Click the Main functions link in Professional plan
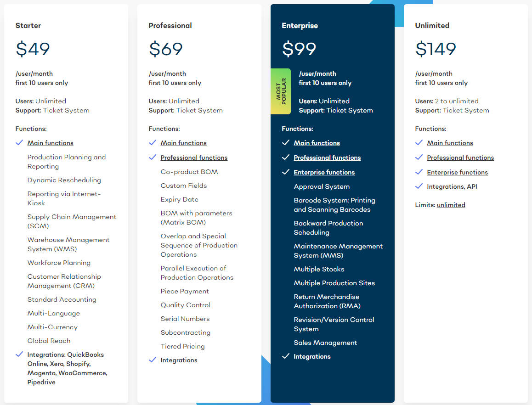Image resolution: width=532 pixels, height=405 pixels. coord(183,143)
